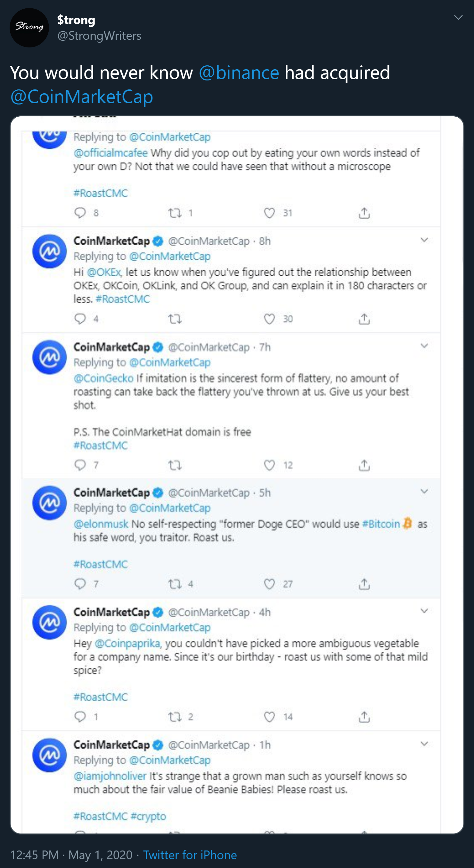
Task: Open the Coinpaprika tweet options menu
Action: point(424,611)
